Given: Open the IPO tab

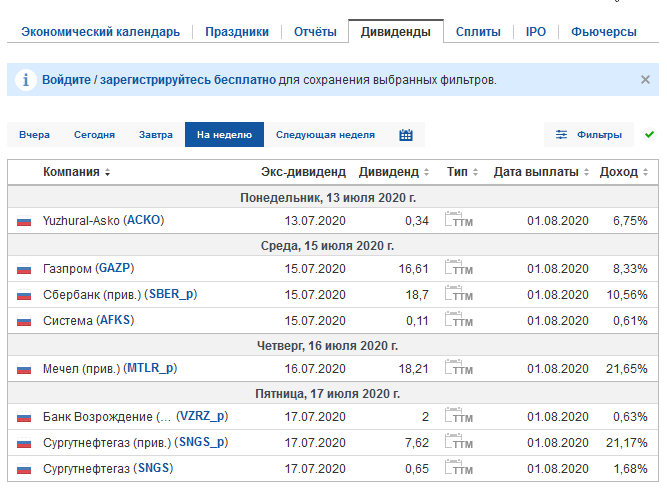Looking at the screenshot, I should 536,32.
